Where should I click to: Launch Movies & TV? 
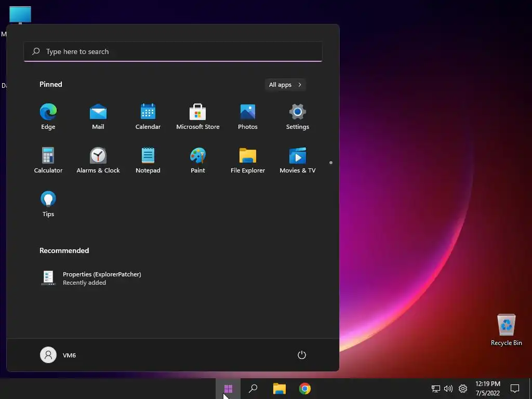coord(298,160)
